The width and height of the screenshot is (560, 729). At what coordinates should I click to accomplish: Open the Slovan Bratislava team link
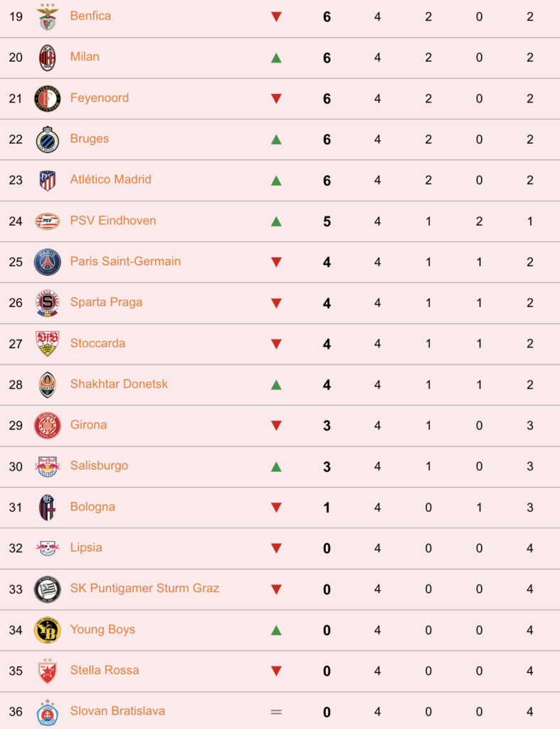117,711
